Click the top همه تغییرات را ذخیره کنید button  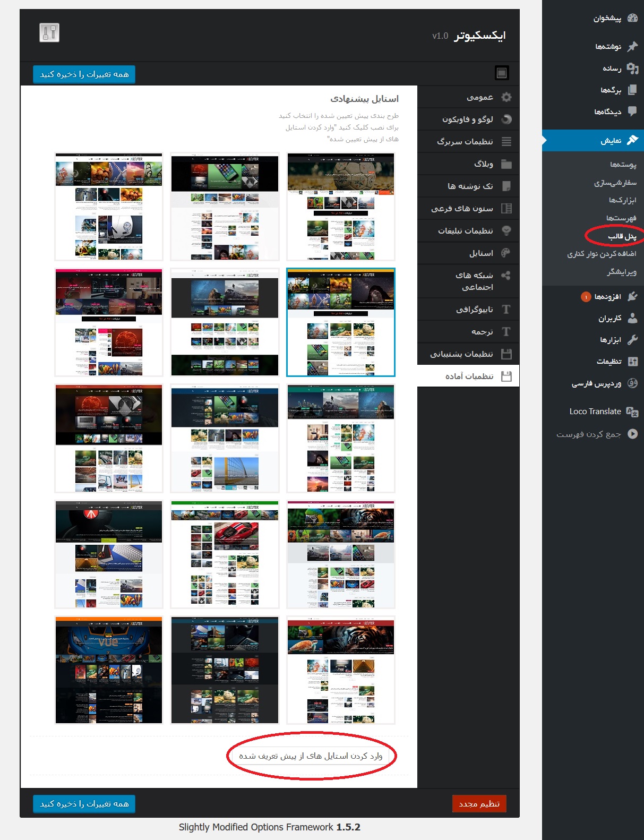84,74
